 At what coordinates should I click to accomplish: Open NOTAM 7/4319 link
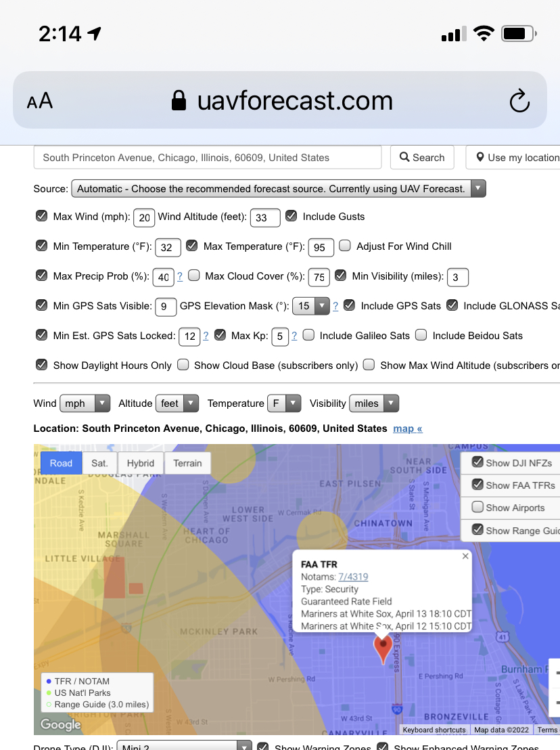[353, 577]
